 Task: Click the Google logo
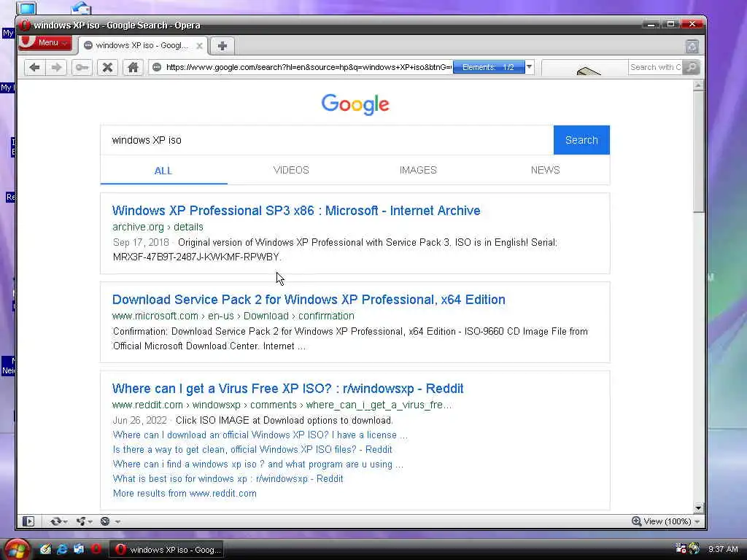point(355,104)
